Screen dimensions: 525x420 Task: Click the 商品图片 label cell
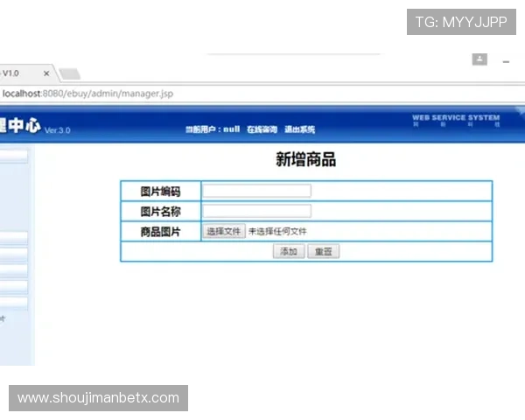tap(161, 231)
